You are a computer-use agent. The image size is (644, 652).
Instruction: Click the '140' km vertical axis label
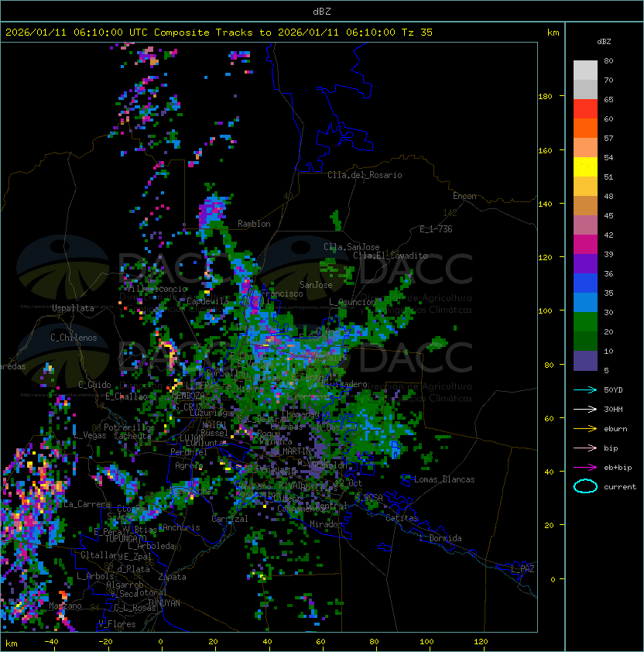pos(545,204)
